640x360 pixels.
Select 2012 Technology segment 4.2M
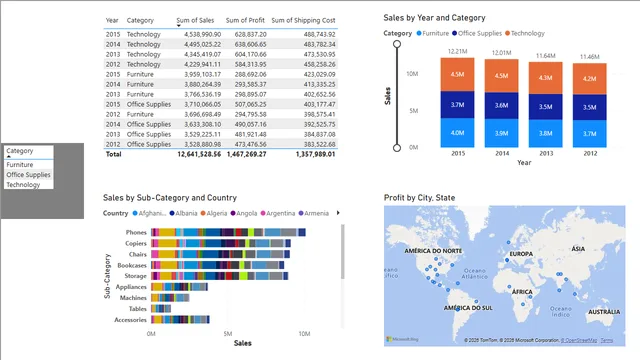coord(589,79)
